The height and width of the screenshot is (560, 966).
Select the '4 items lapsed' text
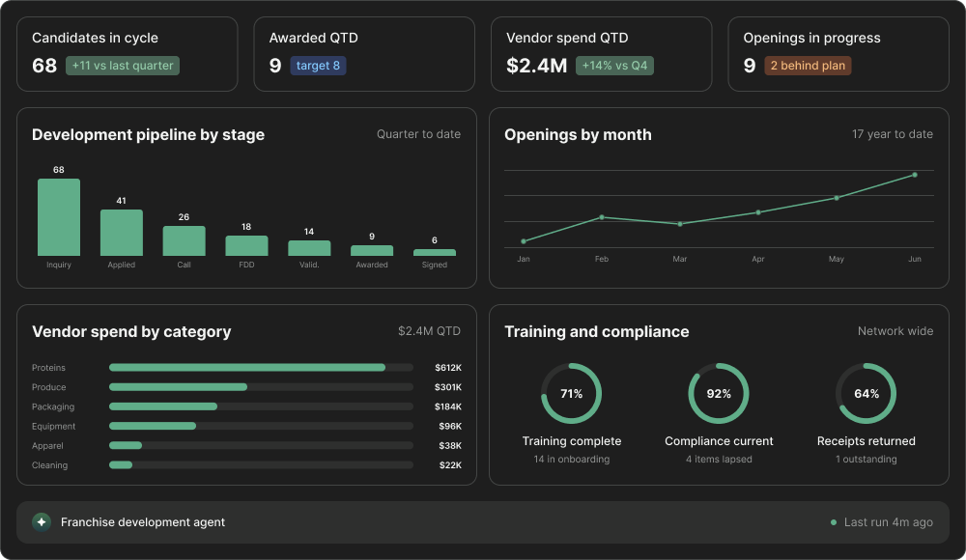(719, 459)
